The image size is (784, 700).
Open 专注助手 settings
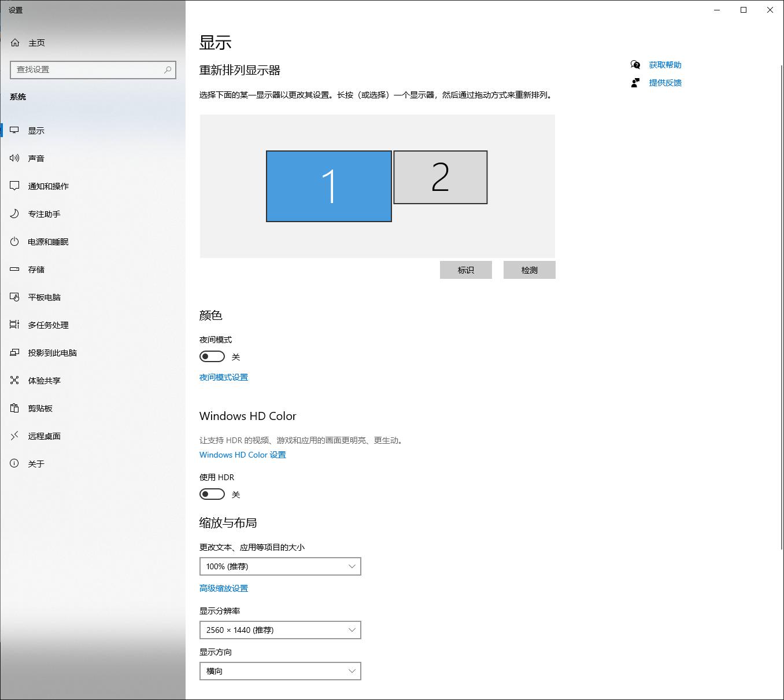(x=43, y=213)
